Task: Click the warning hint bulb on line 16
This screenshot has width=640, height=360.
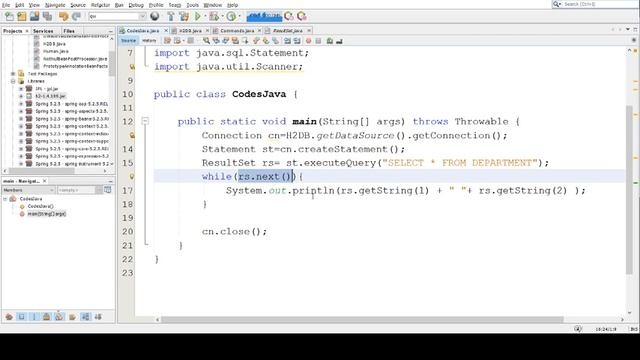Action: (x=132, y=176)
